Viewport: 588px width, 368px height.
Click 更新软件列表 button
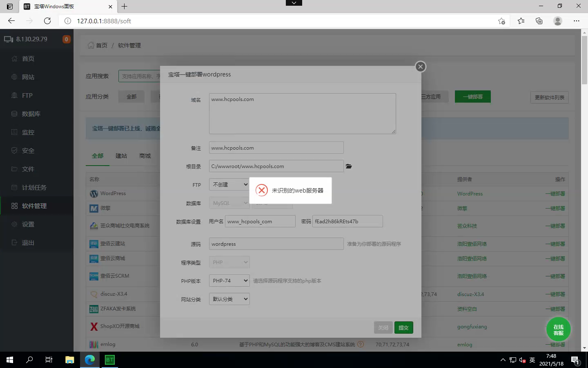pyautogui.click(x=550, y=97)
